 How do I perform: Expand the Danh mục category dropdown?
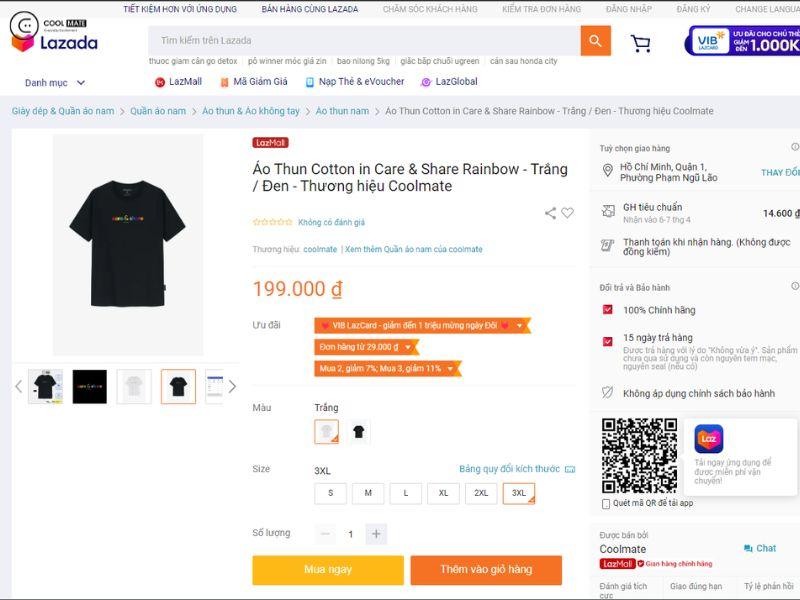pos(55,83)
